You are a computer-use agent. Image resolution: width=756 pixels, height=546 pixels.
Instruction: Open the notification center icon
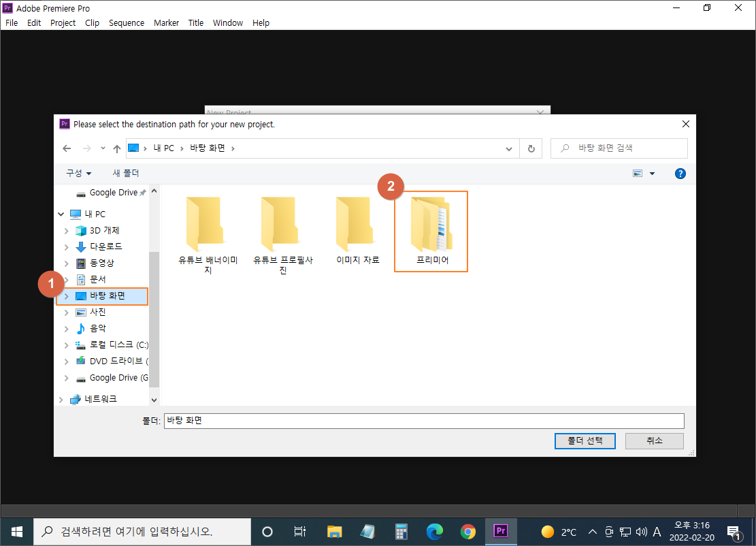[734, 532]
